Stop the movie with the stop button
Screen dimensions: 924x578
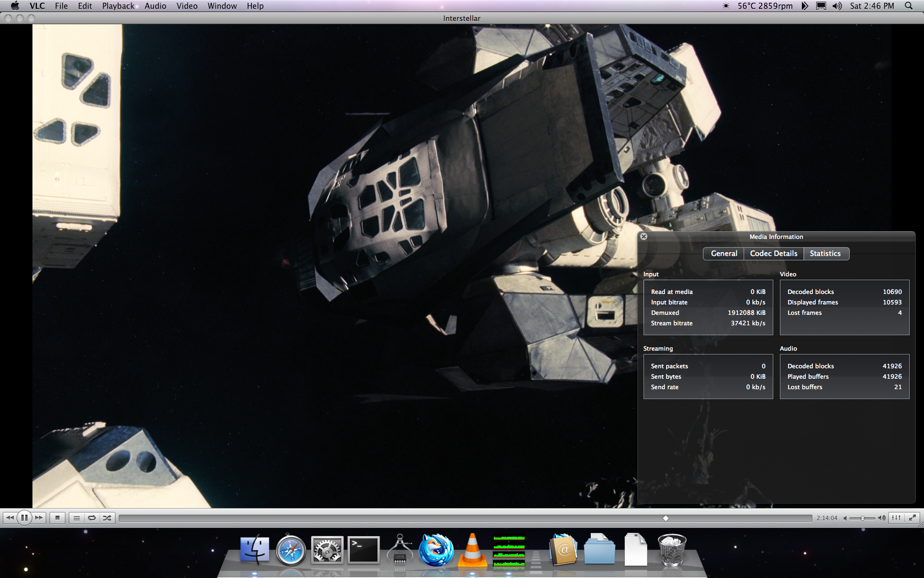[57, 518]
